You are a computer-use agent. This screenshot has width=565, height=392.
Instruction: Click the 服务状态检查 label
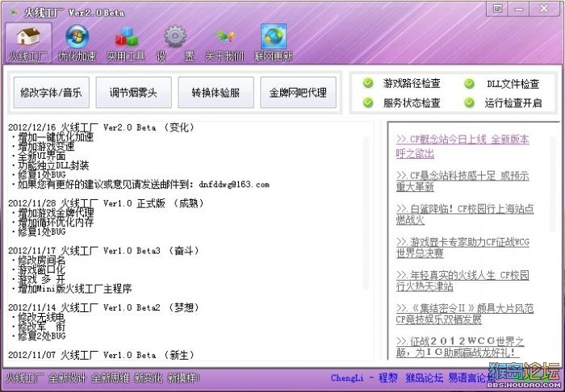pyautogui.click(x=412, y=103)
